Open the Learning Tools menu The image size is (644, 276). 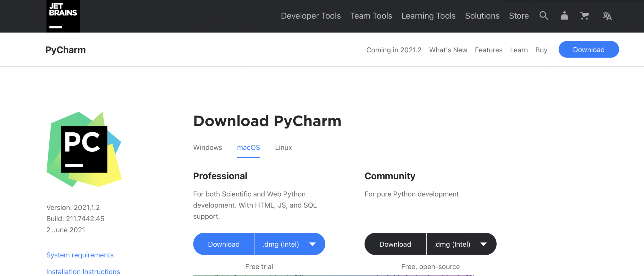(x=428, y=16)
